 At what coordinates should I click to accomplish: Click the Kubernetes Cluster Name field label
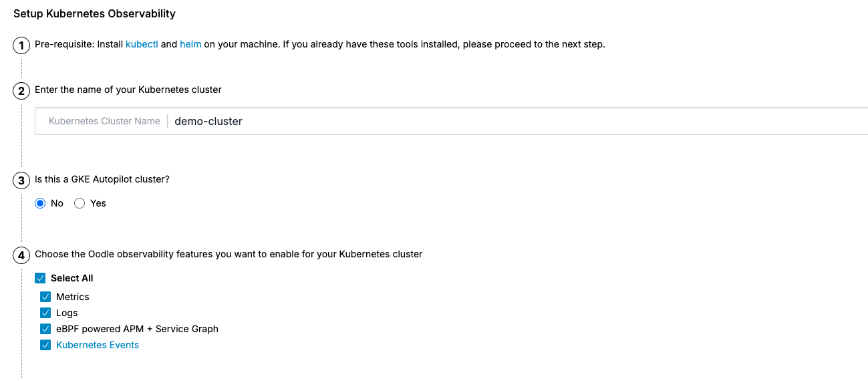coord(104,122)
